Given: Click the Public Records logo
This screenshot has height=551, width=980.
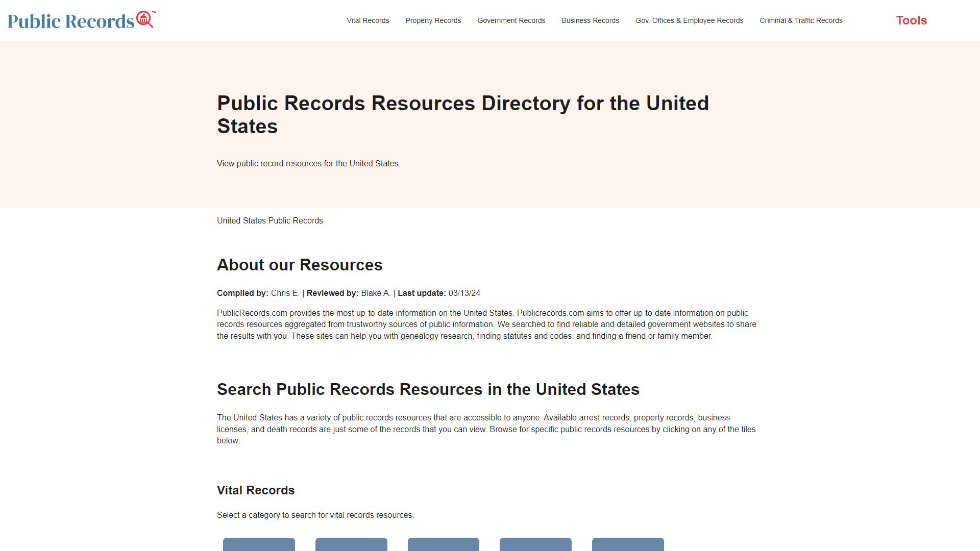Looking at the screenshot, I should tap(82, 20).
